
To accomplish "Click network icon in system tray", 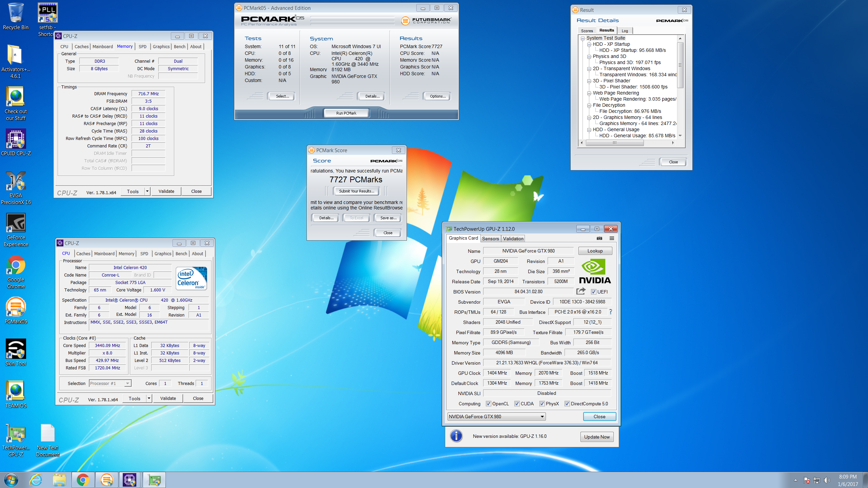I will [817, 480].
